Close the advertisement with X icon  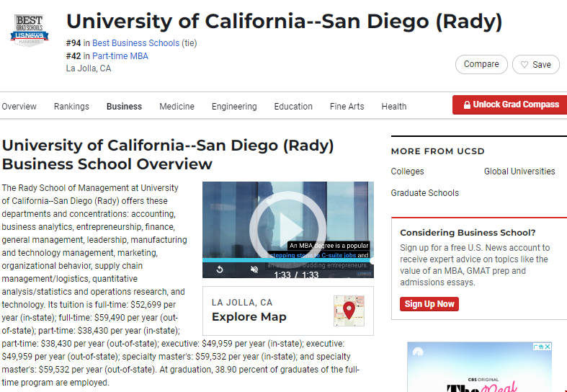(548, 347)
